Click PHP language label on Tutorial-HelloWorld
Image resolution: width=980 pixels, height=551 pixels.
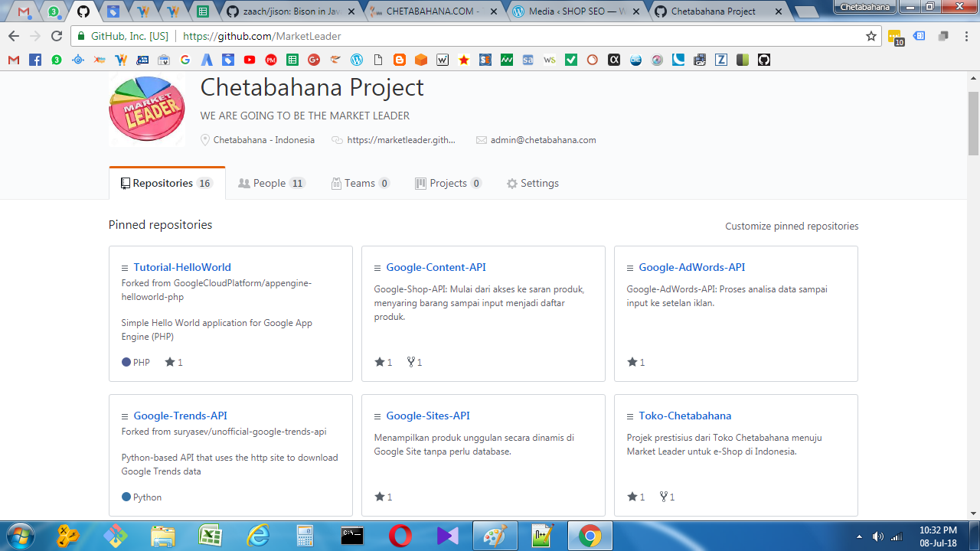[x=142, y=363]
